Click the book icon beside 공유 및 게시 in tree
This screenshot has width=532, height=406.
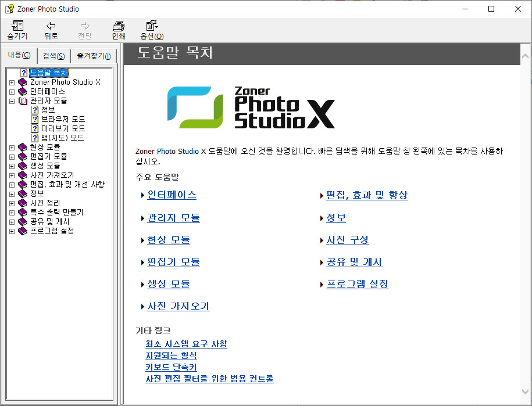23,221
